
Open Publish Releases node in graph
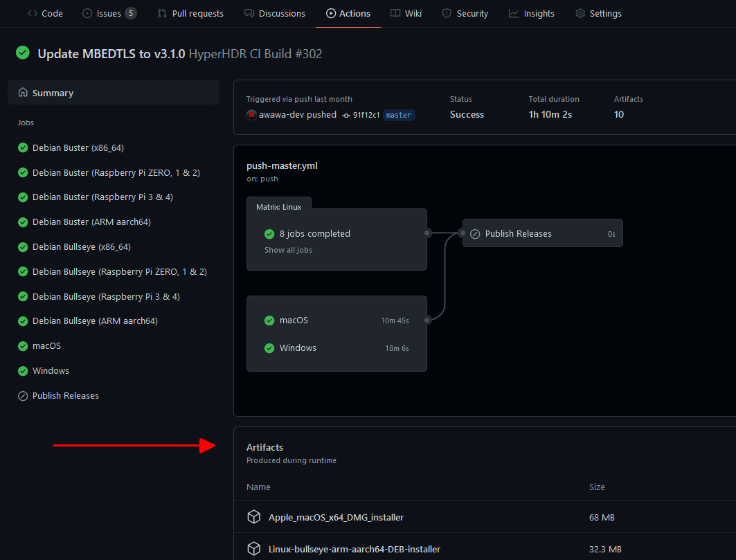tap(543, 233)
